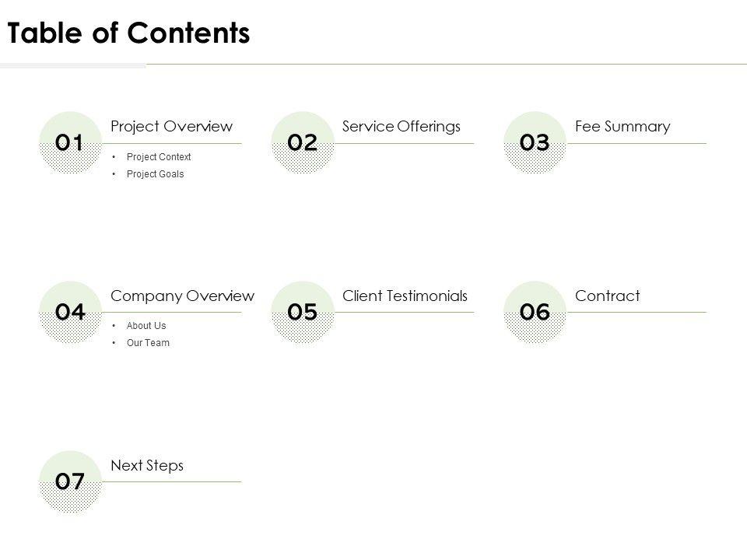Click the Table of Contents title
The height and width of the screenshot is (560, 747).
128,33
